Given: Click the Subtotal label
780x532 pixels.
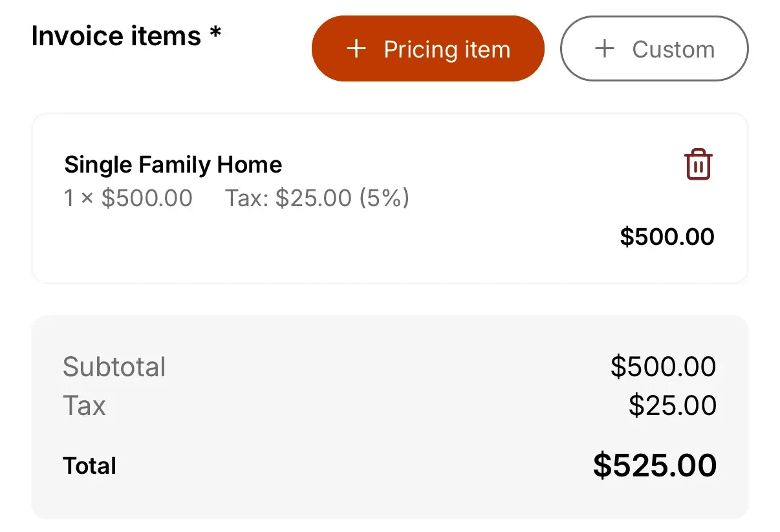Looking at the screenshot, I should [114, 367].
